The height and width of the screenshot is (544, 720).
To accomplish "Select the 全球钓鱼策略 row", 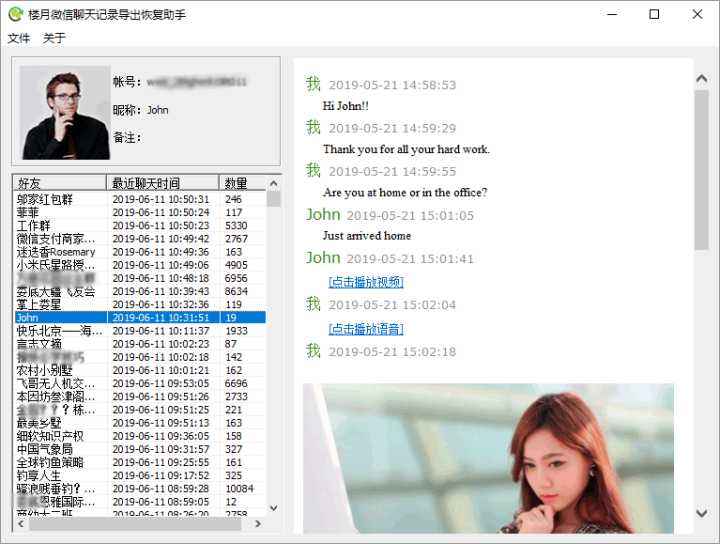I will (140, 462).
